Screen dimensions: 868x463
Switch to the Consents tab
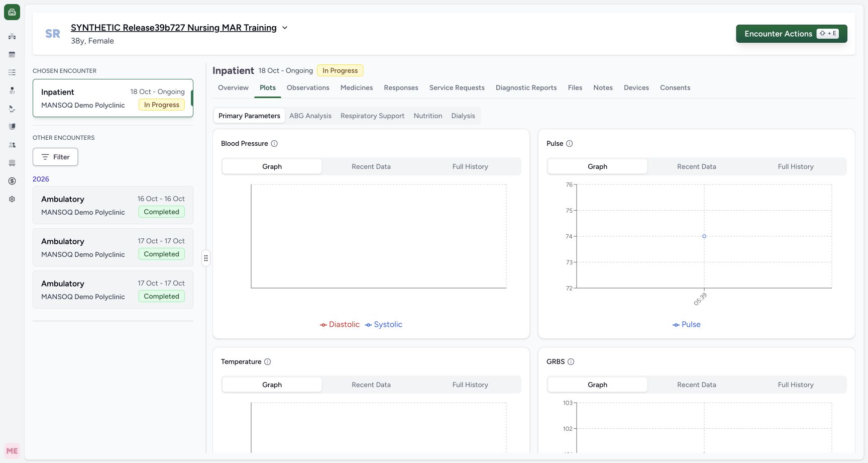tap(675, 87)
